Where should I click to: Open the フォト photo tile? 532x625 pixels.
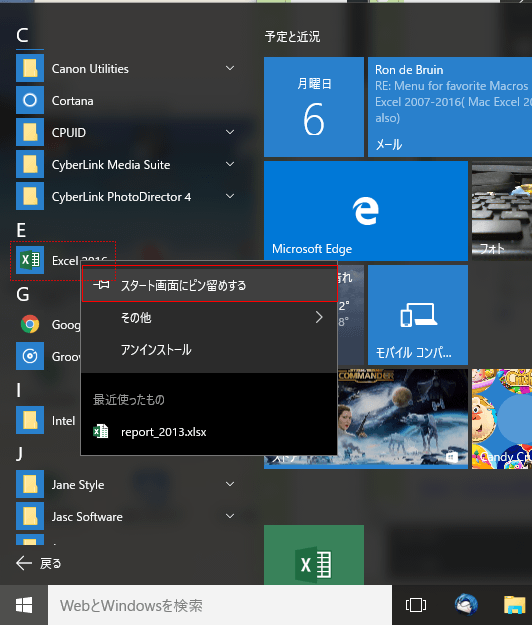click(x=502, y=211)
